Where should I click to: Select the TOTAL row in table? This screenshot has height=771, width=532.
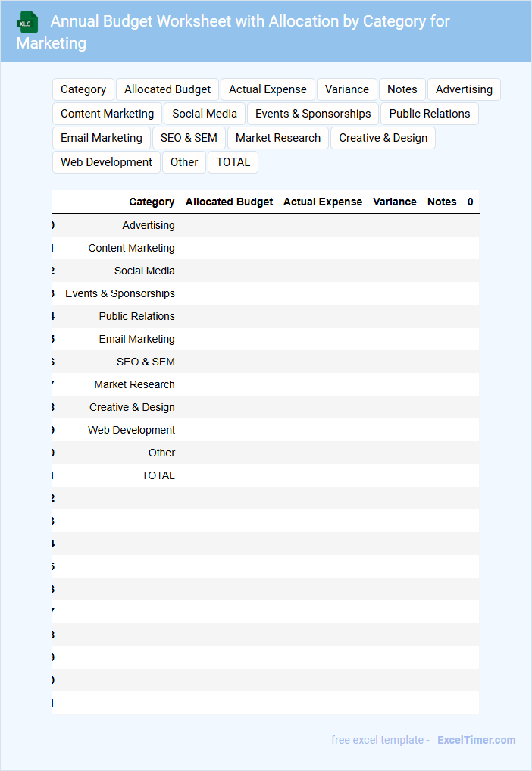tap(265, 475)
